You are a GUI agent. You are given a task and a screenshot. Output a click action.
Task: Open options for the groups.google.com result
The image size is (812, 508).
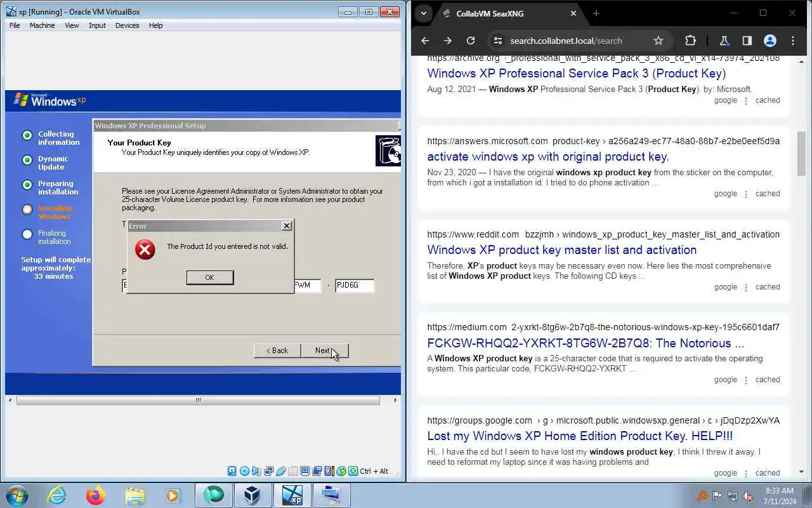tap(746, 473)
